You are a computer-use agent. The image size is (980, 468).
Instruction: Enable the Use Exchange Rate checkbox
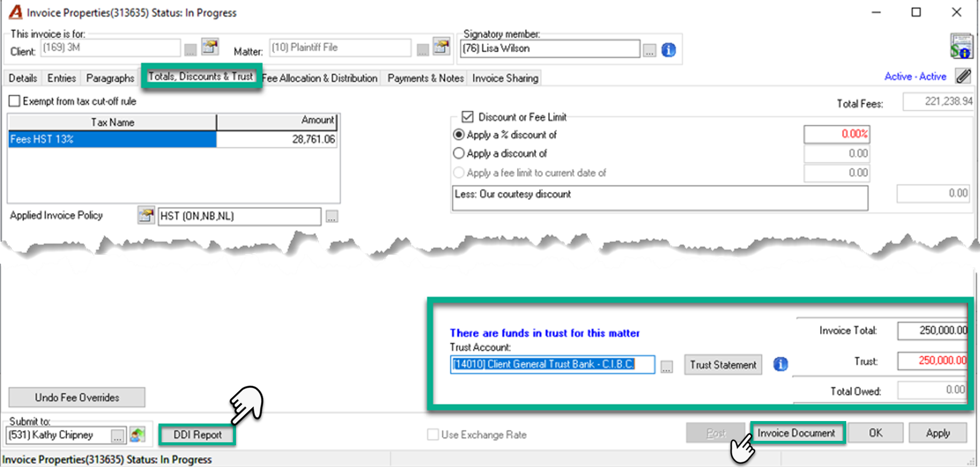pyautogui.click(x=433, y=434)
